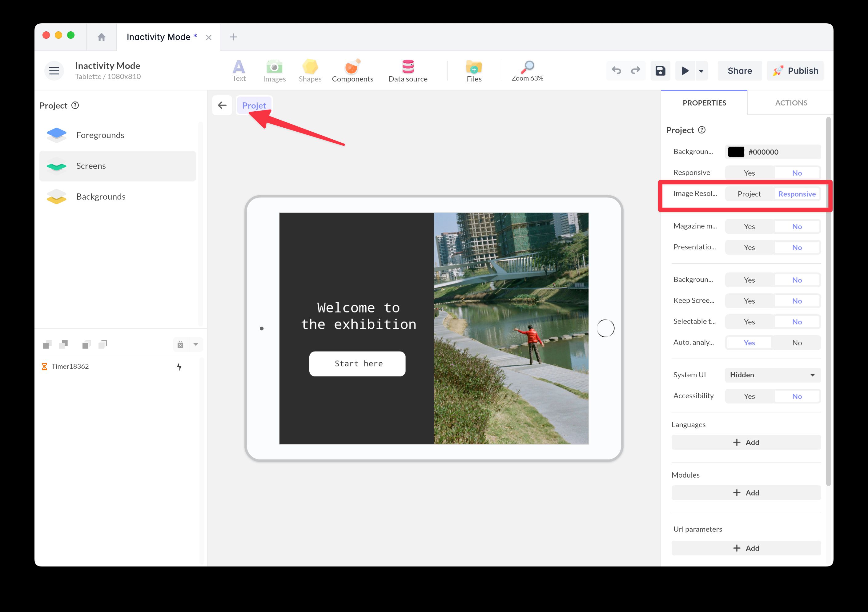The image size is (868, 612).
Task: Set Image Resolution to Project
Action: tap(749, 194)
